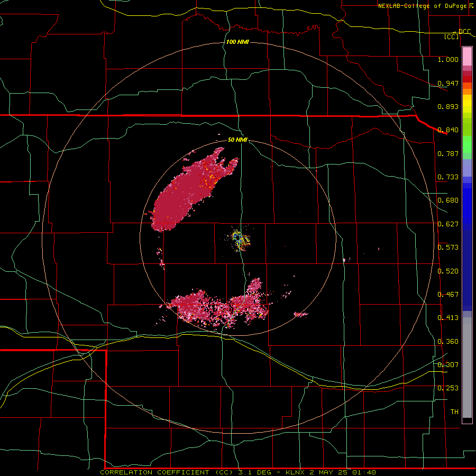Select the 0.253 scale value
This screenshot has height=476, width=476.
pos(448,388)
